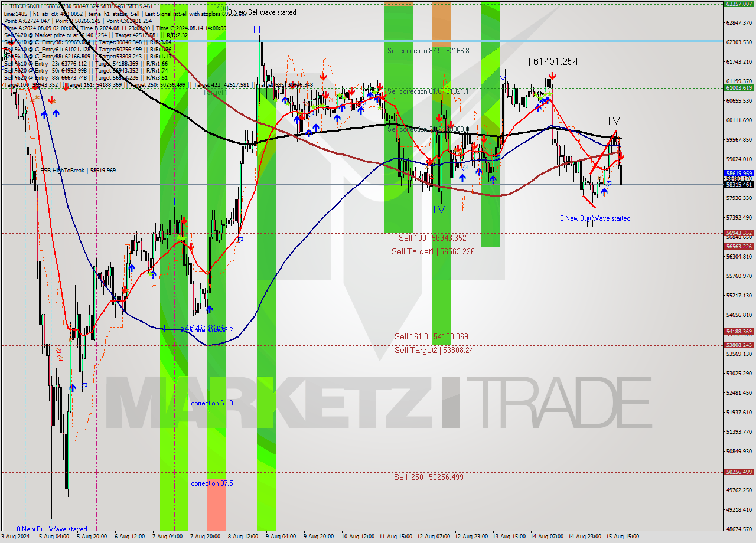Click the 'Sell 161.8 | 54188.369' level label
756x543 pixels.
pyautogui.click(x=431, y=336)
